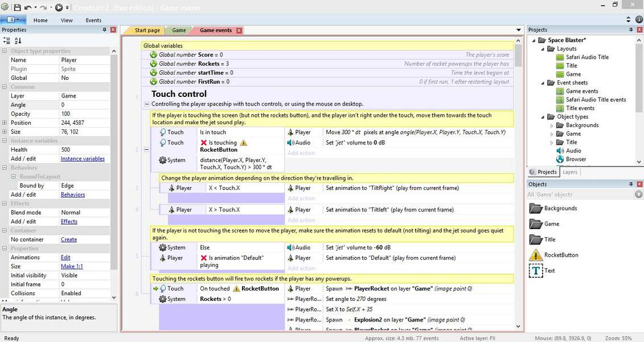
Task: Open the Events ribbon tab
Action: 93,20
